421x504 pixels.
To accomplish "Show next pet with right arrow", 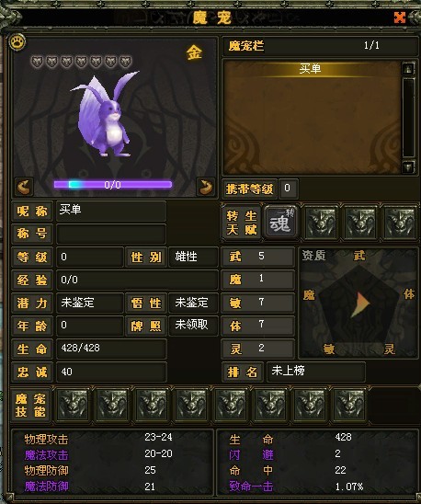I will pos(206,187).
